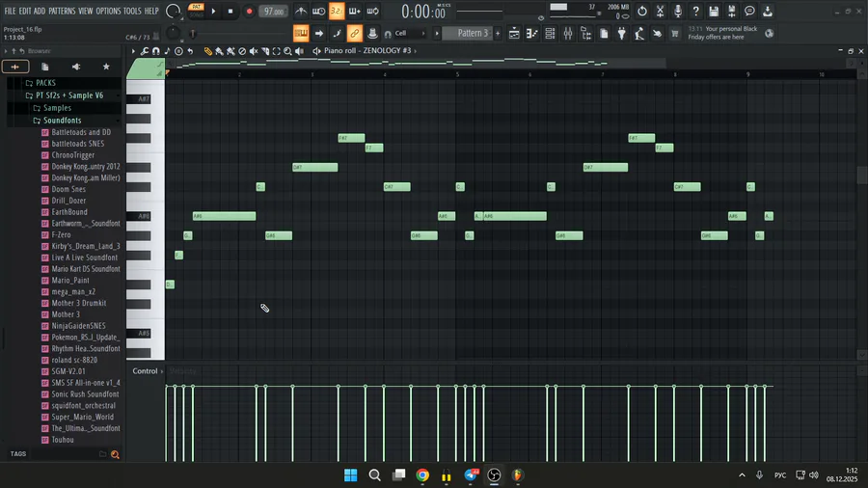The image size is (868, 488).
Task: Open the plugin picker plug icon
Action: 622,33
